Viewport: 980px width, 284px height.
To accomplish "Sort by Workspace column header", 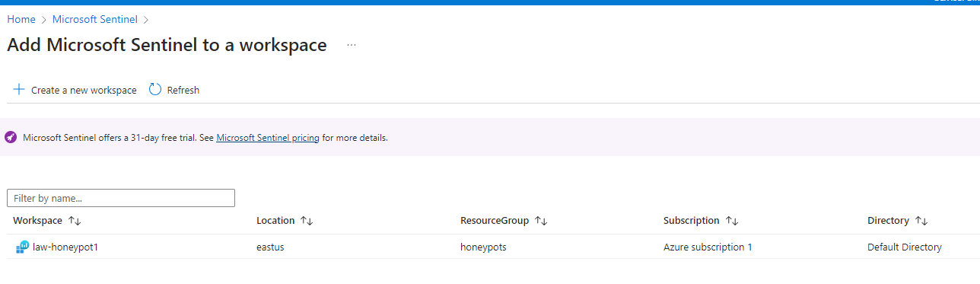I will pyautogui.click(x=38, y=221).
